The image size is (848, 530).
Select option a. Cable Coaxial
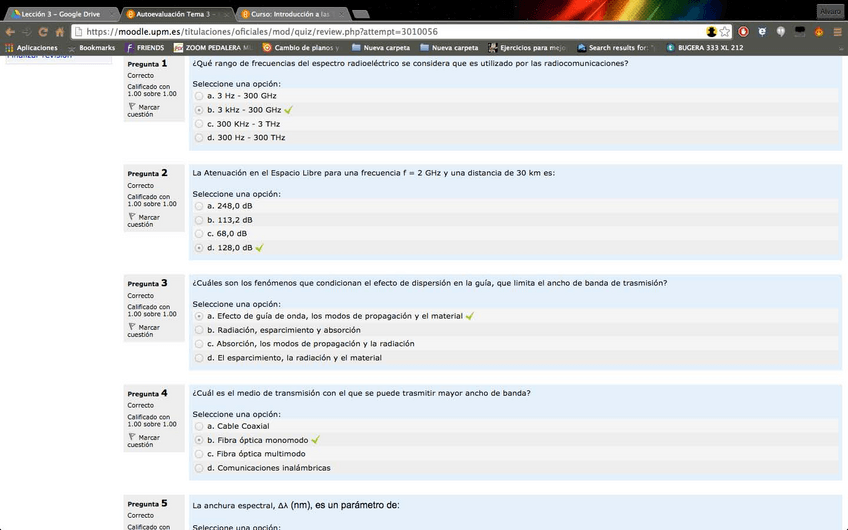199,426
